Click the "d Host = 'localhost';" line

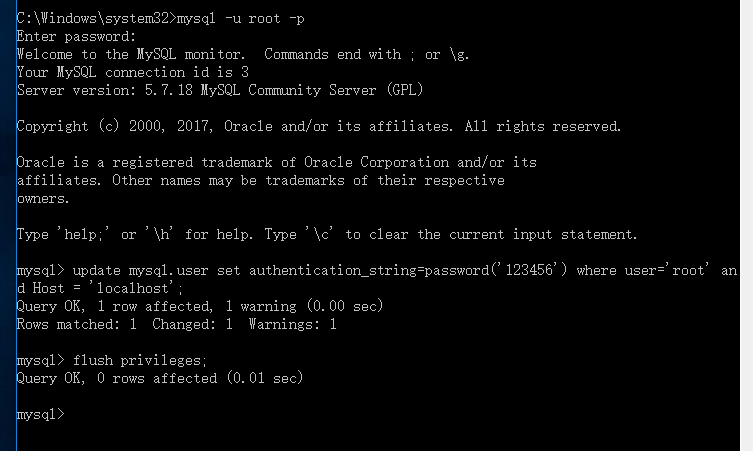pyautogui.click(x=100, y=288)
